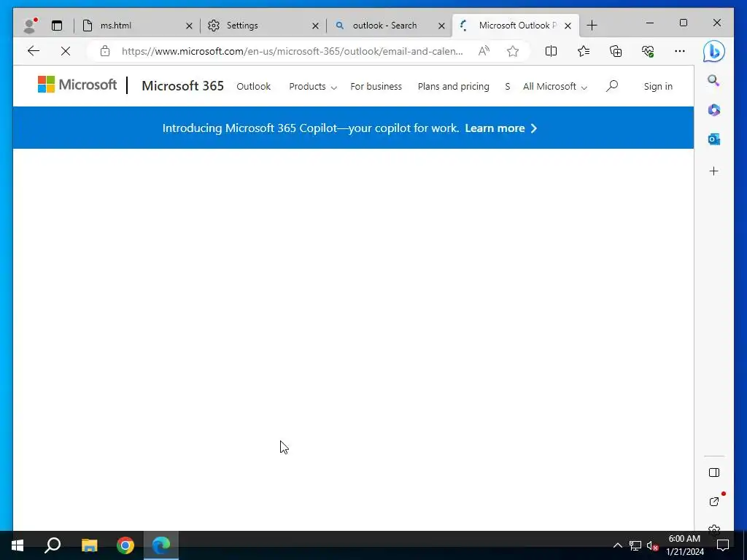Open Microsoft 365 sidebar app
The image size is (747, 560).
point(713,110)
